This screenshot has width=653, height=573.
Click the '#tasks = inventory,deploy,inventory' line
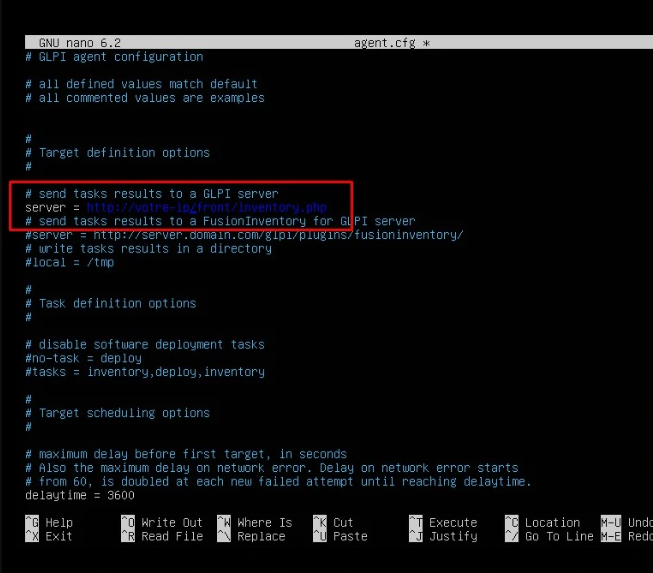click(x=145, y=372)
